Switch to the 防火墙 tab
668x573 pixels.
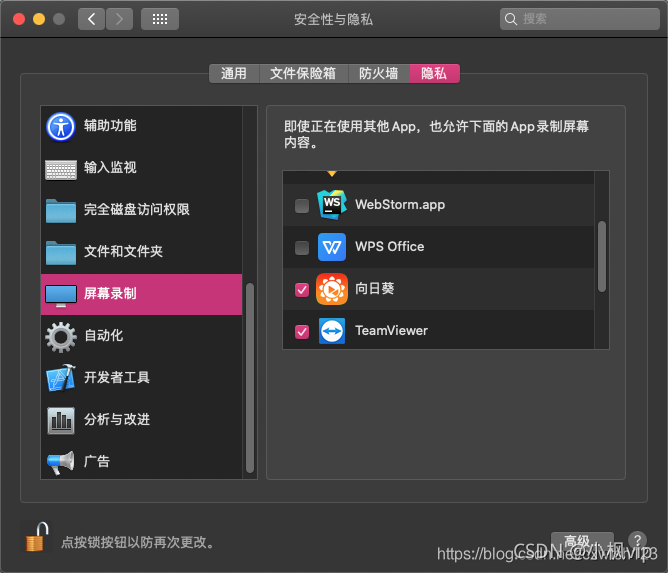(379, 73)
